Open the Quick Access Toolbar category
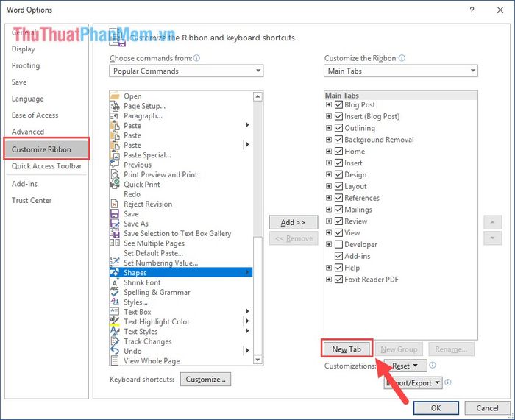515x420 pixels. coord(46,166)
